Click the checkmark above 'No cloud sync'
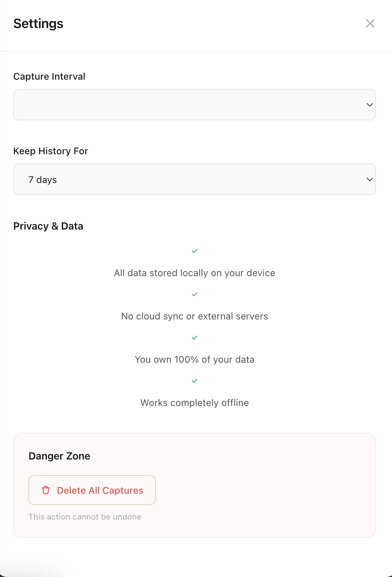The height and width of the screenshot is (577, 392). tap(195, 294)
